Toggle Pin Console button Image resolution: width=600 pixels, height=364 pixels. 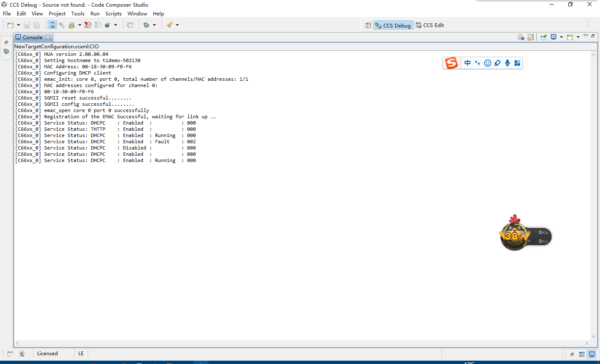click(543, 37)
